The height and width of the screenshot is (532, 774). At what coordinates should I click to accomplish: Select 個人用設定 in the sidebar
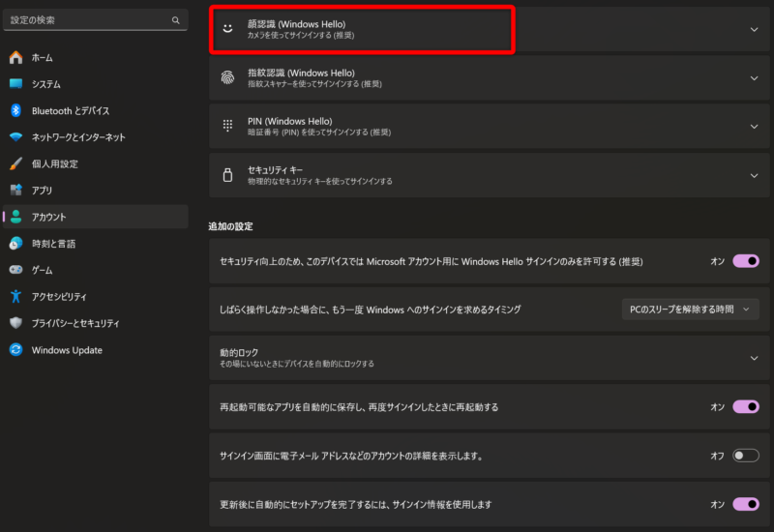(x=54, y=163)
